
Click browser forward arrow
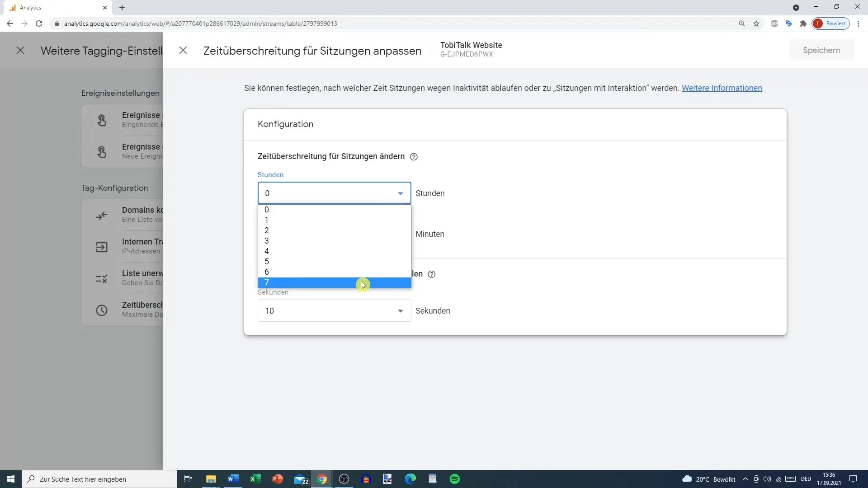point(24,23)
